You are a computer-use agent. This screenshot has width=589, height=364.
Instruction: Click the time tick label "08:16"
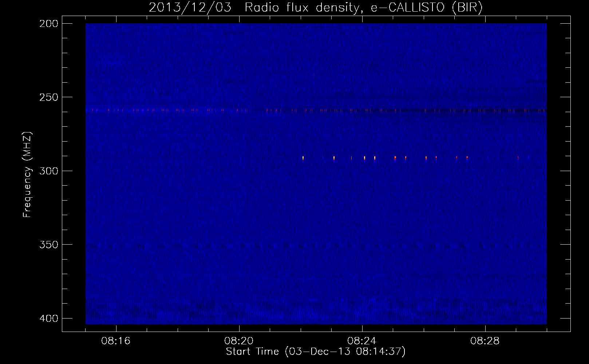116,341
